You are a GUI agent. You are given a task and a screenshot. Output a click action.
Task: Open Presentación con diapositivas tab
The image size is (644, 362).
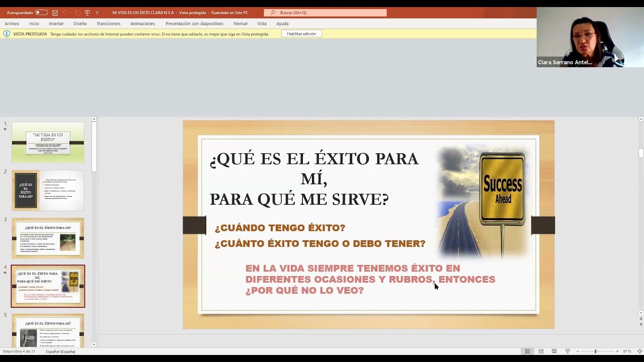[194, 24]
